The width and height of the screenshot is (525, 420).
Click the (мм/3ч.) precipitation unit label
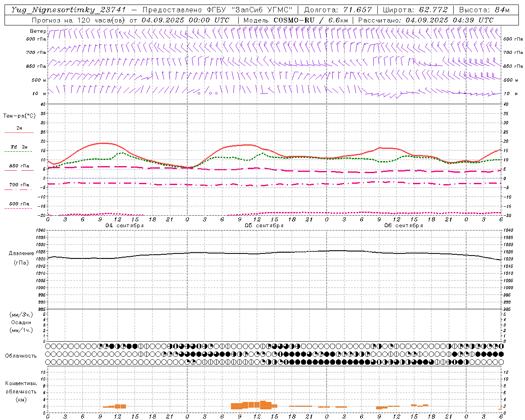point(21,315)
